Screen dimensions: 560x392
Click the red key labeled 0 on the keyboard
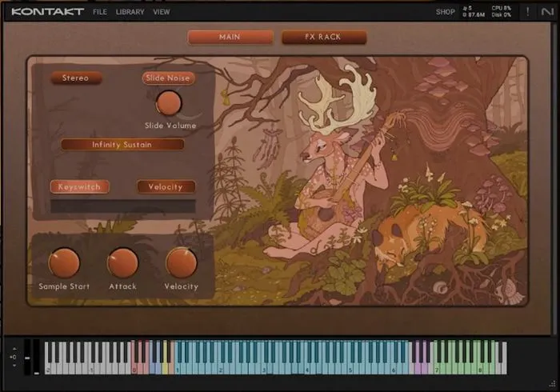[134, 369]
